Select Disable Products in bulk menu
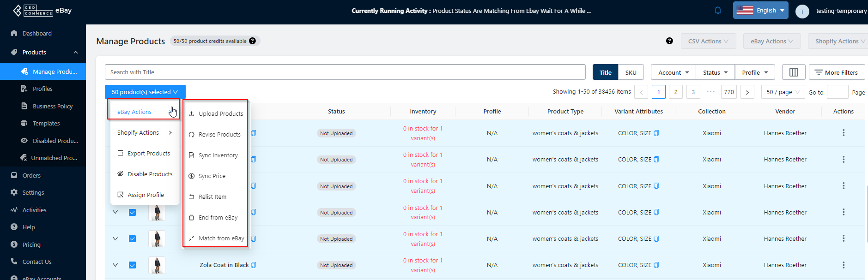The image size is (868, 280). (145, 174)
